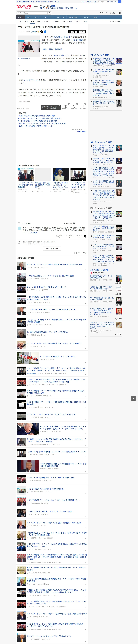138x644 pixels.
Task: Open comment count bubble below headline
Action: pos(32,32)
